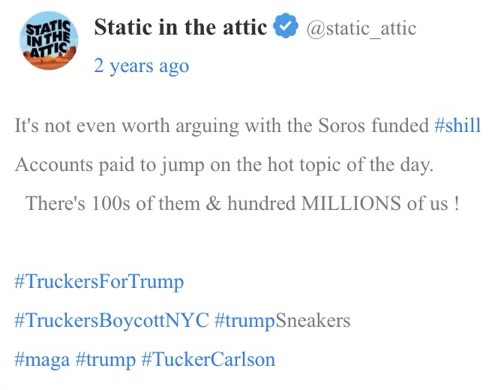This screenshot has width=492, height=390.
Task: Follow the #TuckerCarlson hashtag
Action: click(x=208, y=359)
